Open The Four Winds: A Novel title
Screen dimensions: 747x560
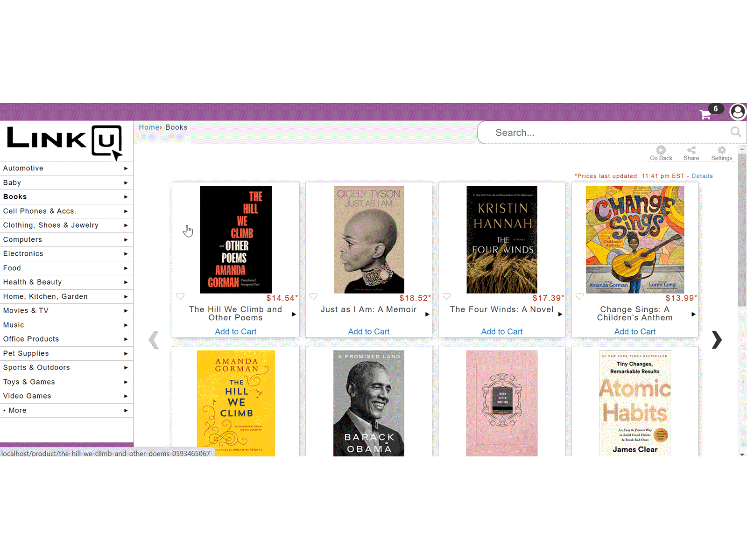point(502,309)
